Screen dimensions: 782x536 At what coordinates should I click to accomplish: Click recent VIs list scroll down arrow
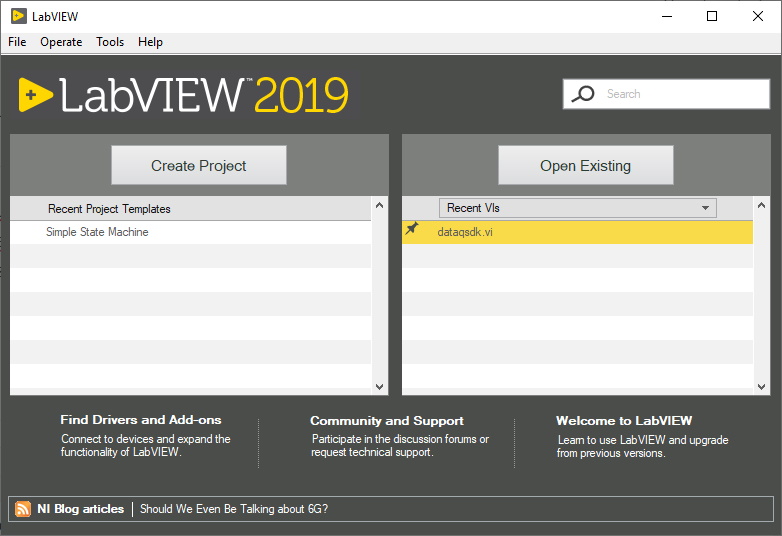tap(762, 386)
